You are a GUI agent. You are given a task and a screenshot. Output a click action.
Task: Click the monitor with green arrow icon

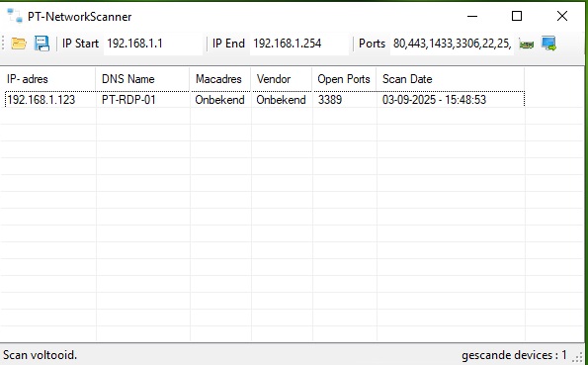[548, 44]
